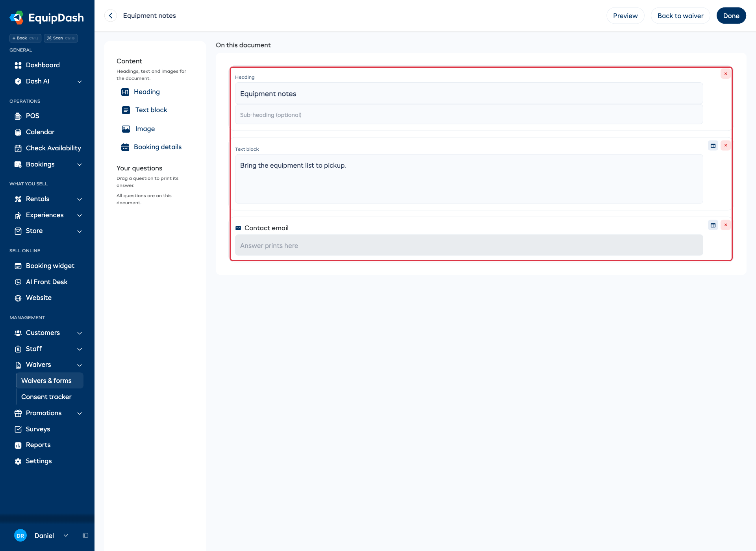Add a Heading content element
Viewport: 756px width, 551px height.
(141, 92)
